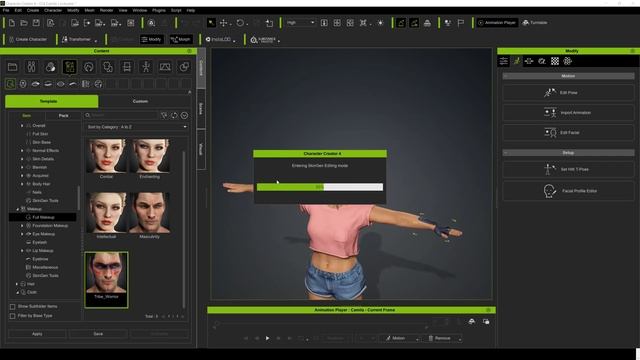Click the content Search field
The width and height of the screenshot is (640, 360).
click(121, 116)
